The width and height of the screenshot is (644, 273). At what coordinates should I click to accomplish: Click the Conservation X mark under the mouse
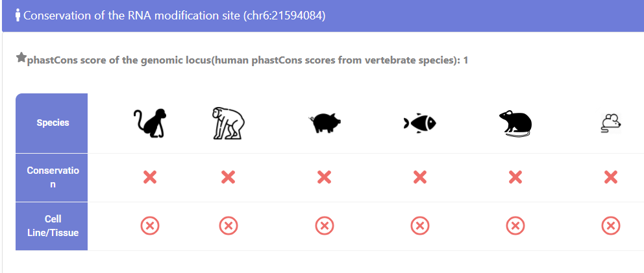point(610,177)
